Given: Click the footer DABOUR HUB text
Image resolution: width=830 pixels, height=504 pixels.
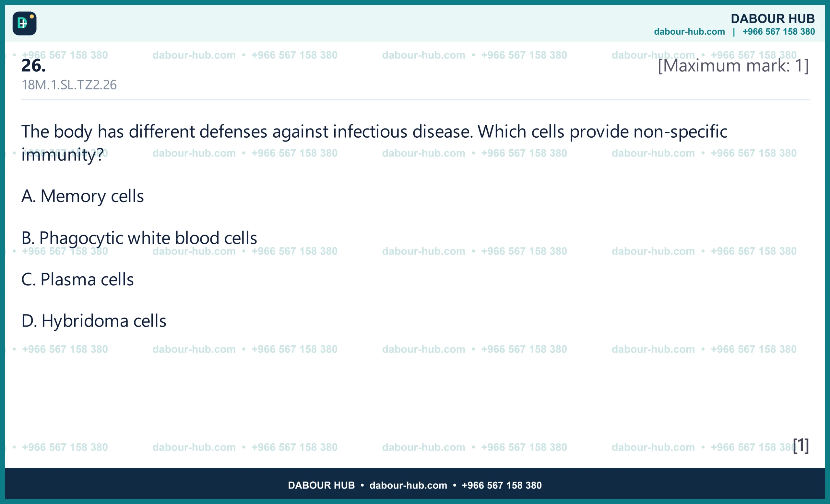Looking at the screenshot, I should coord(321,485).
